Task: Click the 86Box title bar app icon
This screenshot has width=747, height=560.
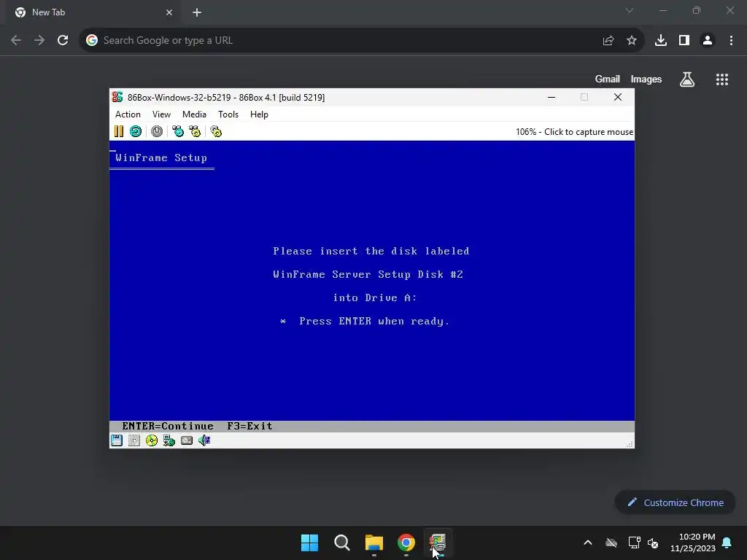Action: tap(117, 97)
